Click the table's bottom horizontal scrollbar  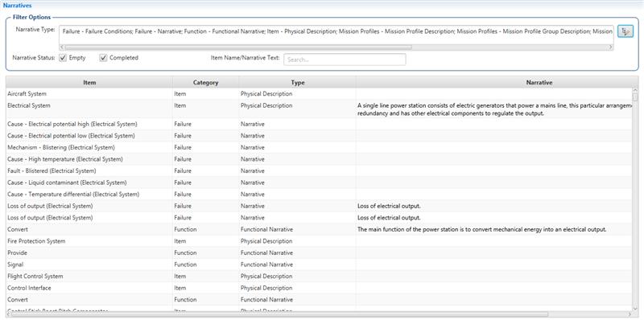pos(279,314)
